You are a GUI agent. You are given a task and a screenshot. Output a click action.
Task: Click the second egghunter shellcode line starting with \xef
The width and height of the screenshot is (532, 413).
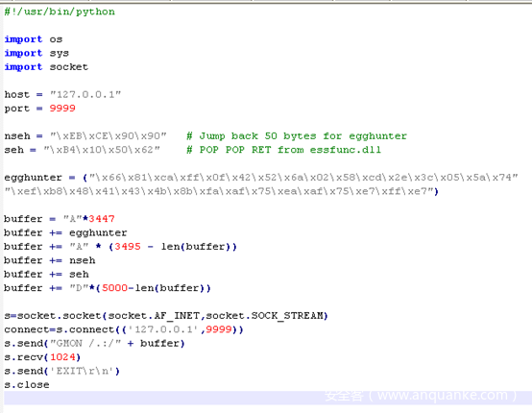[221, 191]
